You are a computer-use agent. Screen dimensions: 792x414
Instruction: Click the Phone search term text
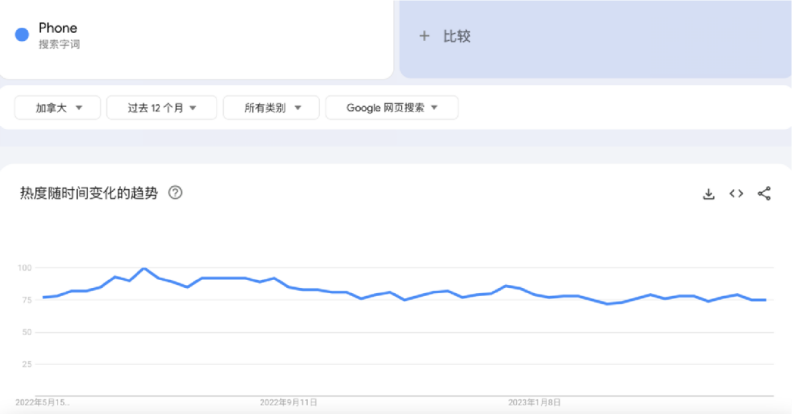point(58,28)
